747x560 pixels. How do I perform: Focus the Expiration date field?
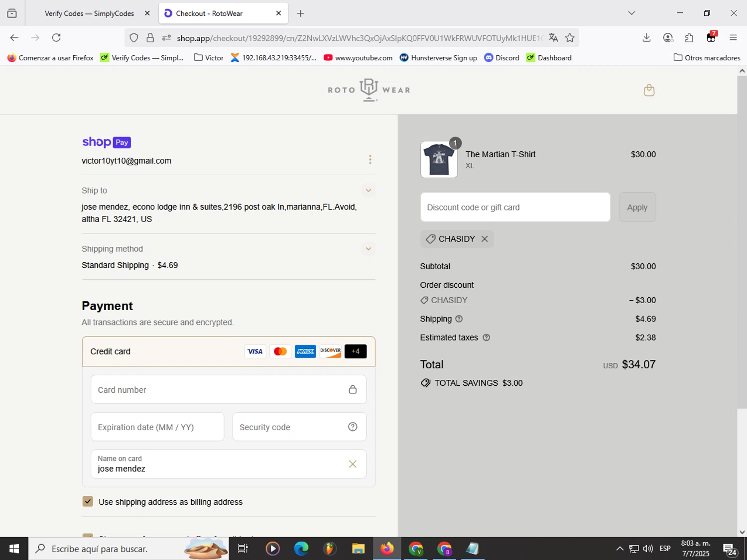click(157, 427)
